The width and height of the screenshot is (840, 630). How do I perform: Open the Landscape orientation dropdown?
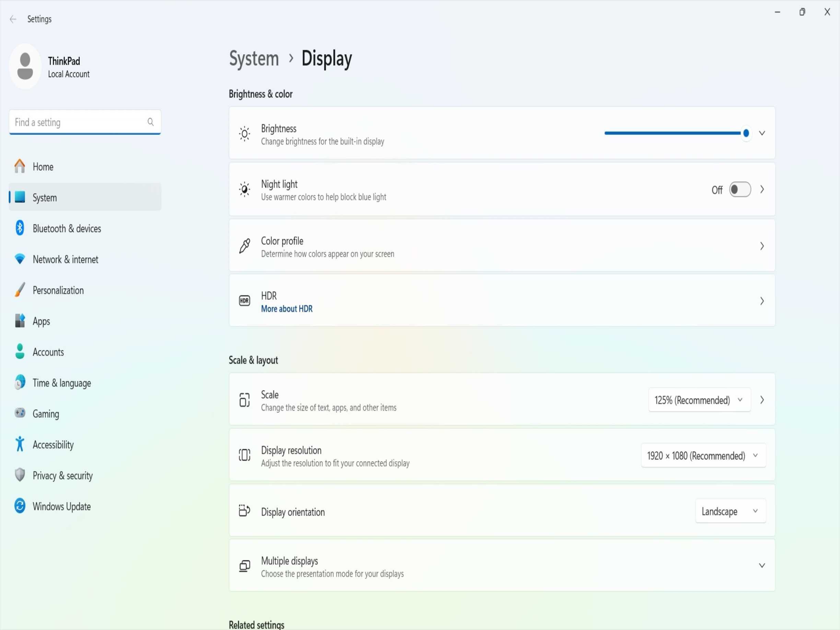tap(731, 511)
